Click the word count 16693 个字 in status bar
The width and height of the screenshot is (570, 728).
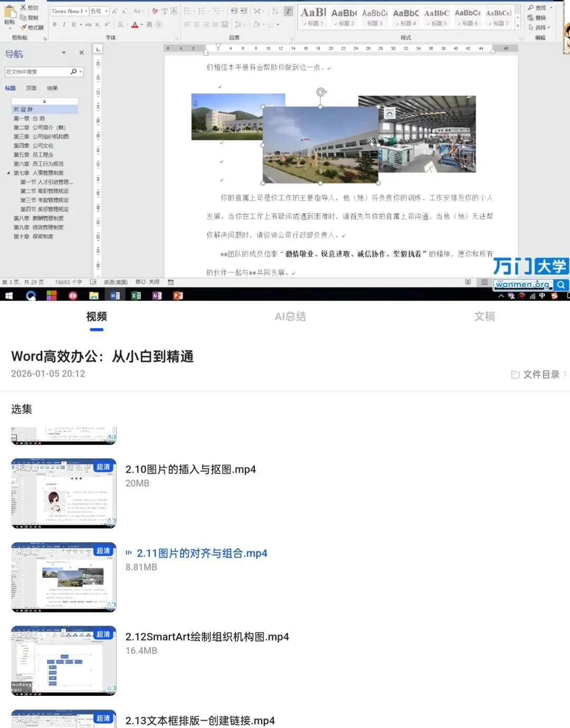[x=69, y=282]
